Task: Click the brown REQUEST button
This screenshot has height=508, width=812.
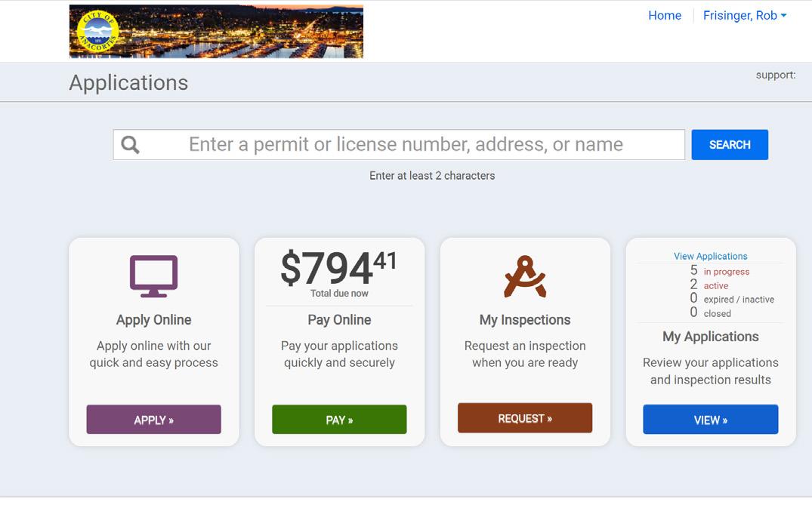Action: coord(525,418)
